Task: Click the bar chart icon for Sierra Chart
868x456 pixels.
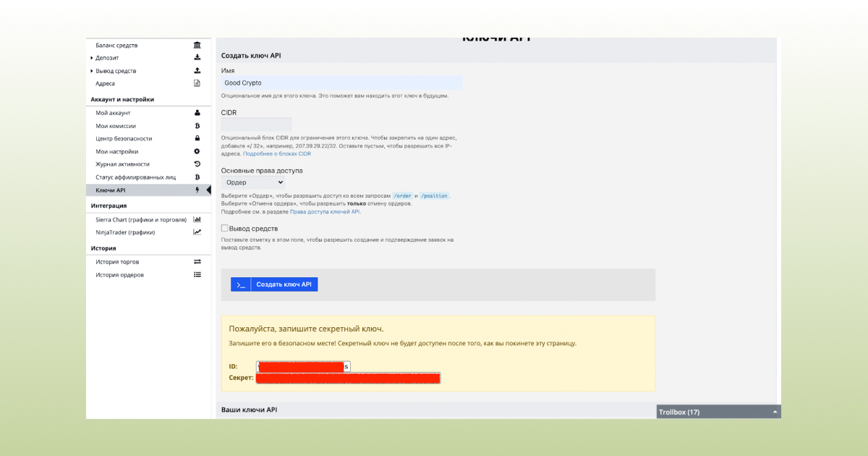Action: [197, 219]
